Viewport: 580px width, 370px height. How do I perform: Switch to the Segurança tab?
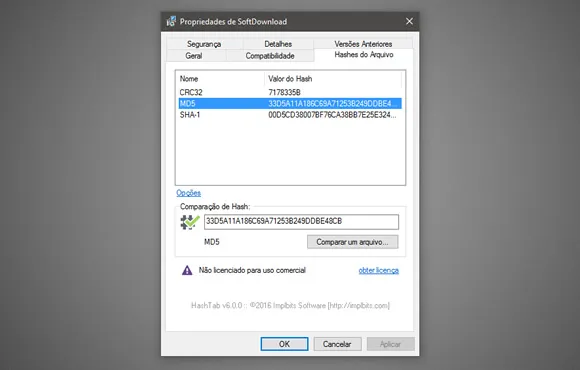[204, 44]
